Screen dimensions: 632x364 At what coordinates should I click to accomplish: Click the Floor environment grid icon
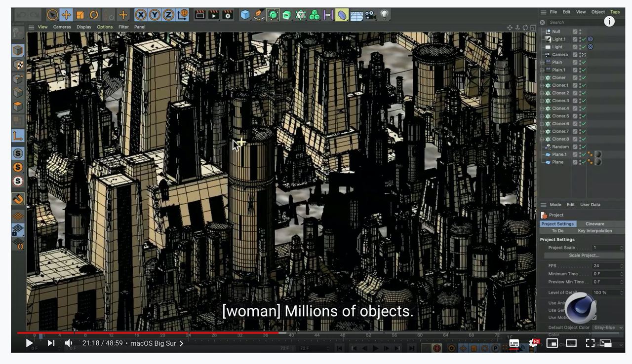tap(356, 15)
